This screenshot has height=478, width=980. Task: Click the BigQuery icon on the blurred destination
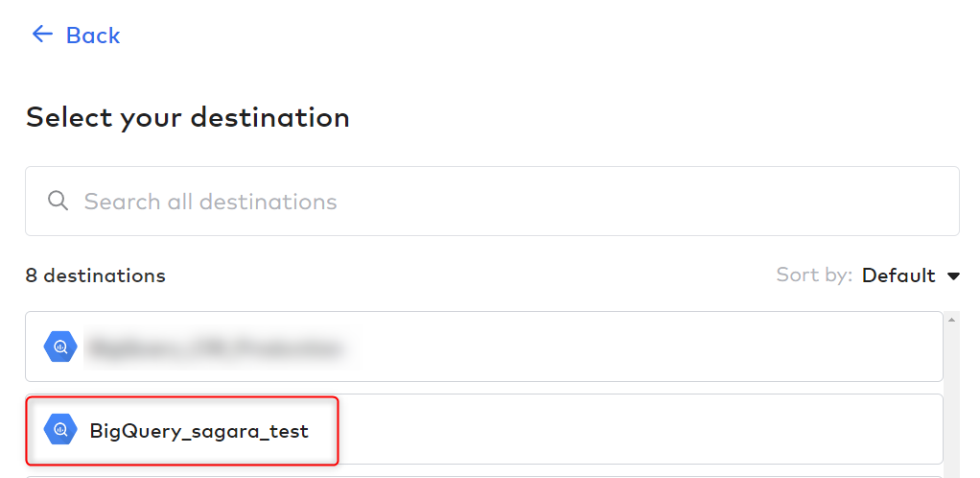(x=60, y=347)
